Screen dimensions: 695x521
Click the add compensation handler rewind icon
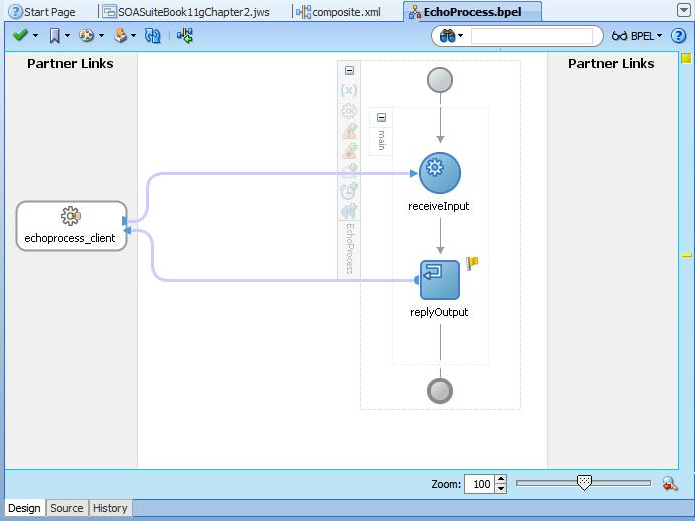coord(349,211)
